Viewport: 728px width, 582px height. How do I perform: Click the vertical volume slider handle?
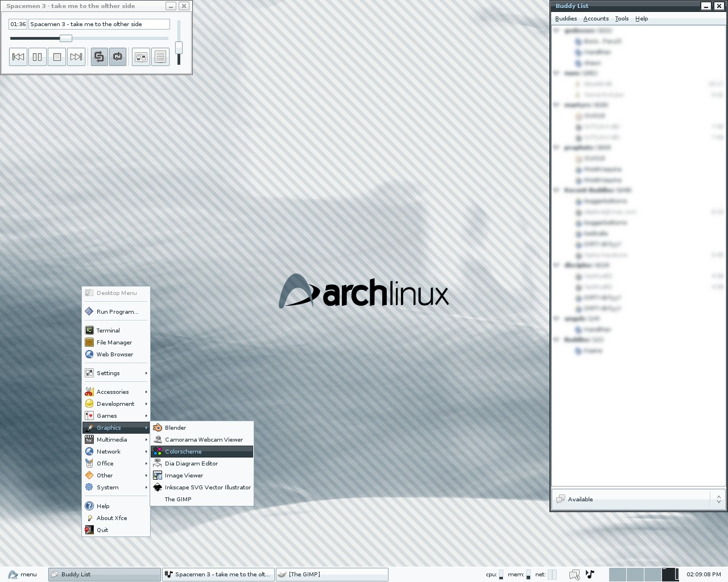tap(179, 47)
